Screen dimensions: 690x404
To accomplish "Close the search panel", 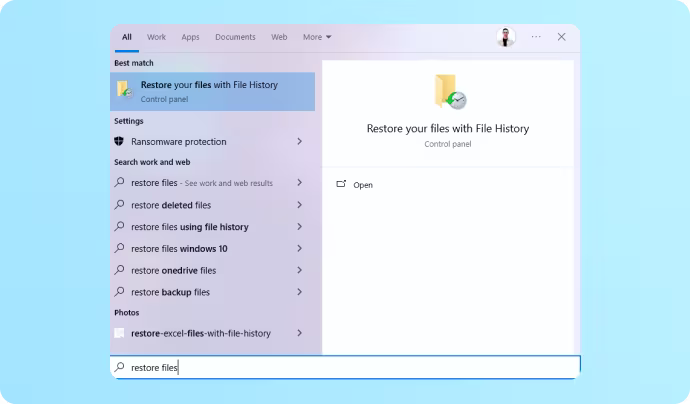I will [562, 37].
